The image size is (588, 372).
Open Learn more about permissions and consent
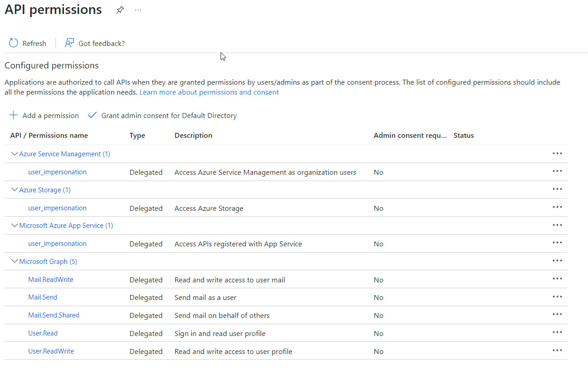pos(209,92)
